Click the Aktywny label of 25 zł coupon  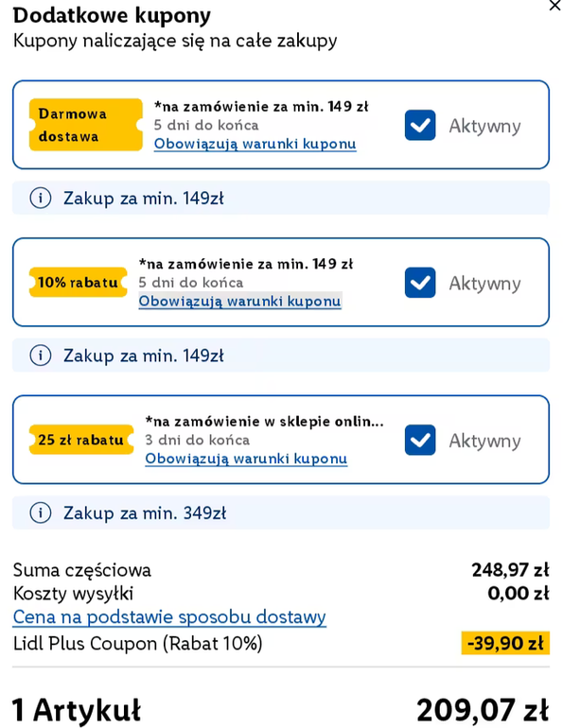[x=484, y=441]
